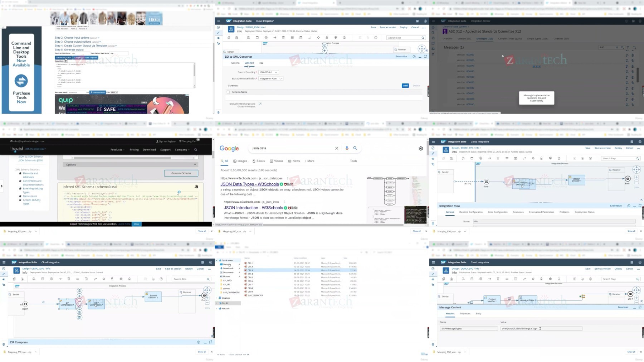Zoom in the Integration Flow canvas

click(636, 177)
